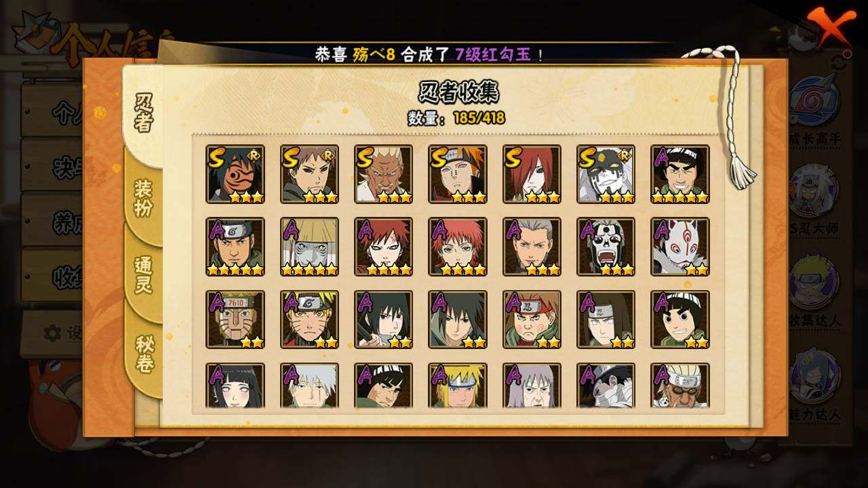Open the settings gear in the left menu
The height and width of the screenshot is (488, 868).
coord(52,333)
